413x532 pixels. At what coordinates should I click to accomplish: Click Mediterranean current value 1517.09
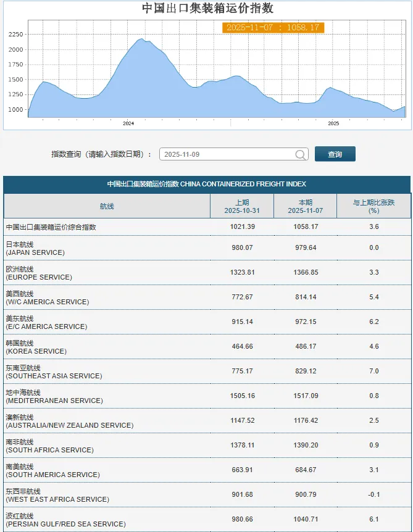(306, 396)
